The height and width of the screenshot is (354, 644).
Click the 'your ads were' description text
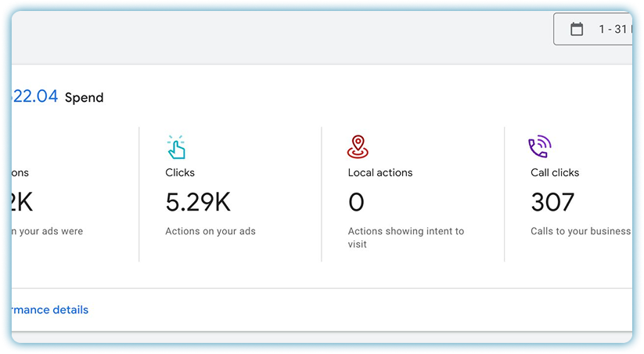(x=47, y=231)
